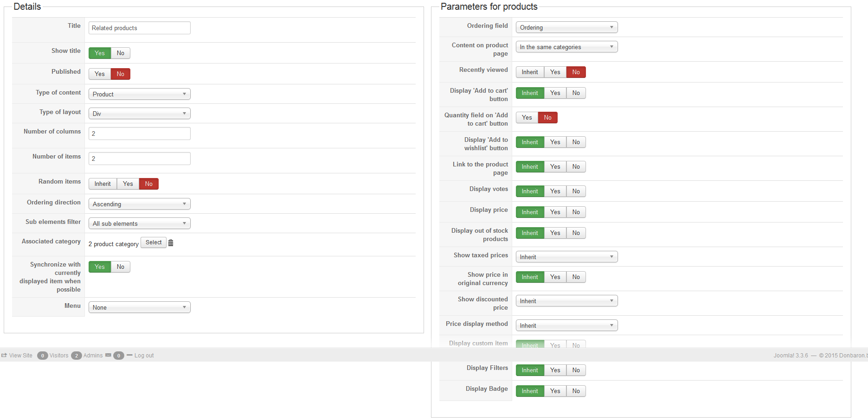Click the messages envelope icon
This screenshot has width=868, height=420.
108,356
